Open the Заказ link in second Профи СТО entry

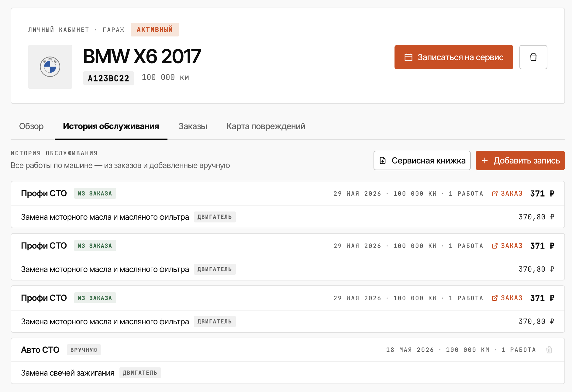tap(507, 246)
